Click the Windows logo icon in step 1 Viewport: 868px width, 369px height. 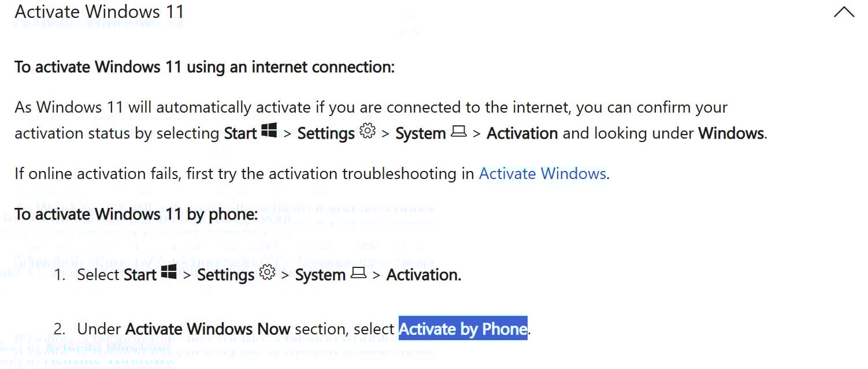tap(169, 273)
